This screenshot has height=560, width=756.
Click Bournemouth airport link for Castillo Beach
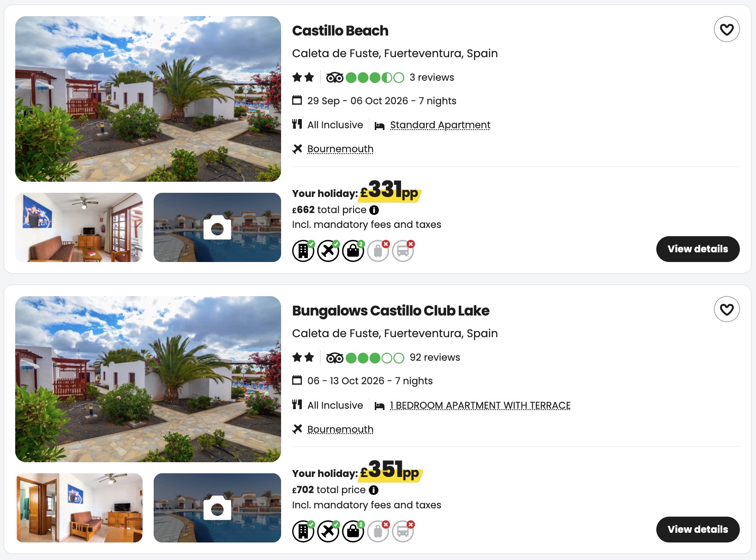(x=340, y=149)
